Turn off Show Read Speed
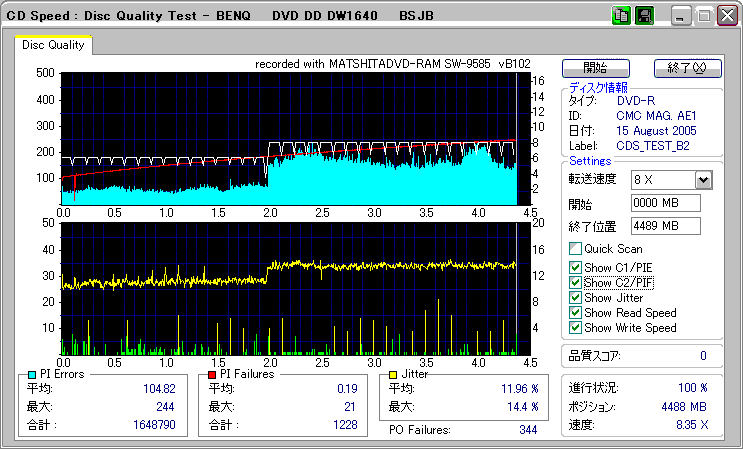Viewport: 743px width, 449px height. 574,313
